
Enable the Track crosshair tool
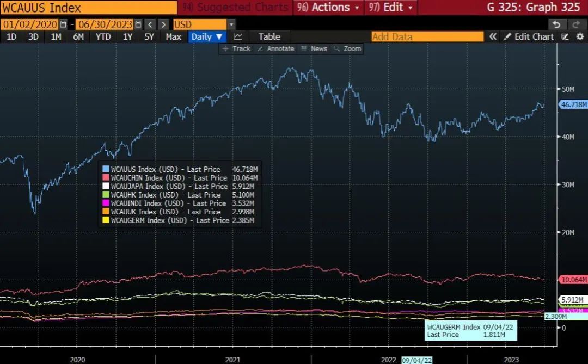236,48
